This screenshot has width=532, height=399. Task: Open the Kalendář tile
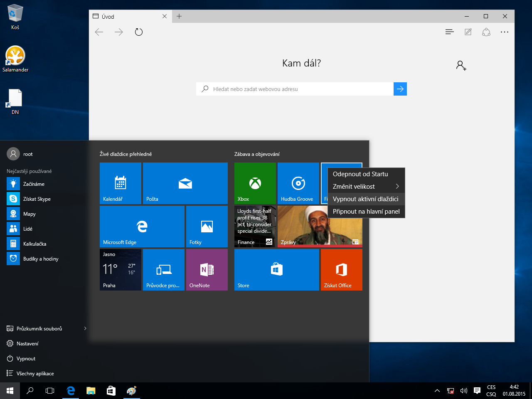click(121, 183)
